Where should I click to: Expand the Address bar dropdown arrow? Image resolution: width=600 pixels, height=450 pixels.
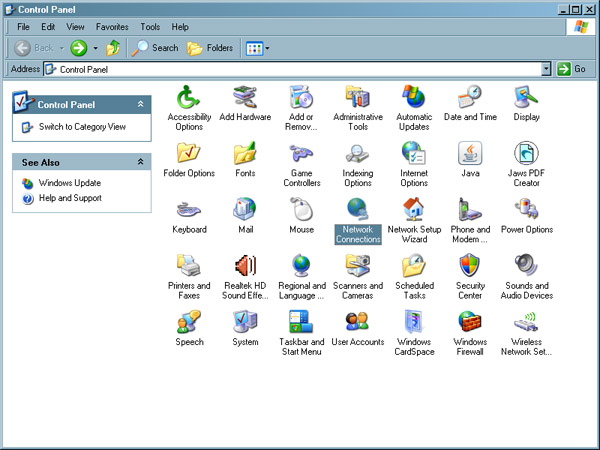(x=546, y=69)
